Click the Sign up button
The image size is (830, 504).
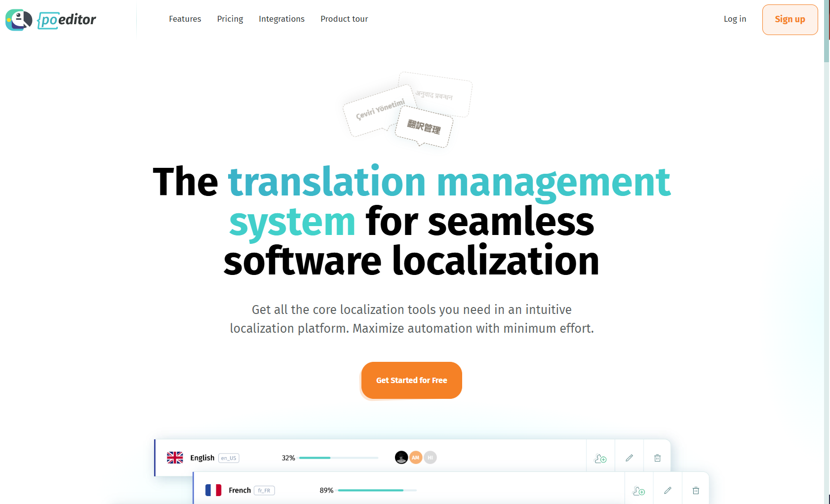click(x=790, y=20)
